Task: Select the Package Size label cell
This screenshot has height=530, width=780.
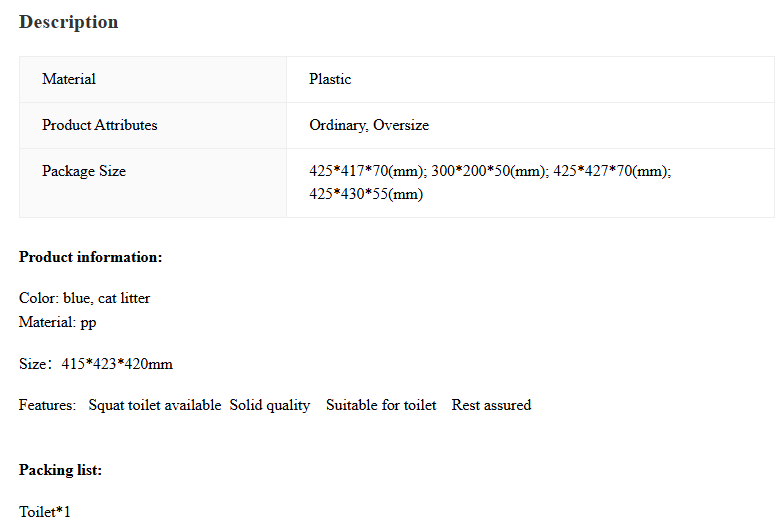Action: point(153,183)
